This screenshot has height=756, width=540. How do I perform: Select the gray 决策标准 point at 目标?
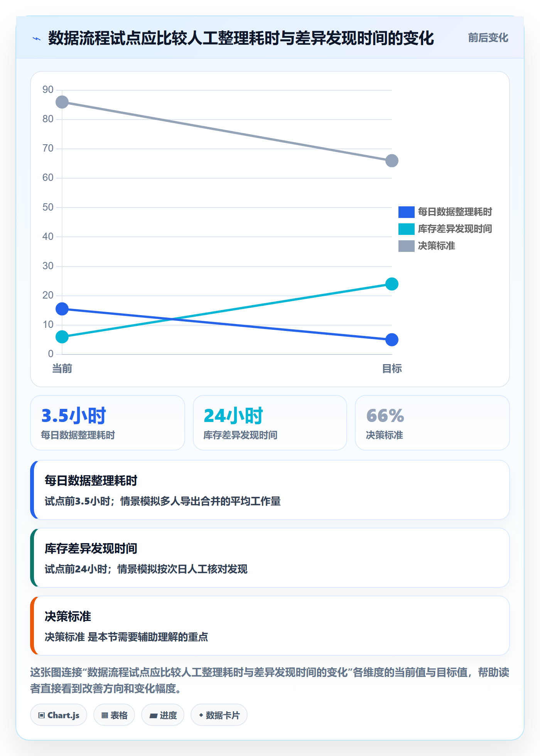(392, 161)
